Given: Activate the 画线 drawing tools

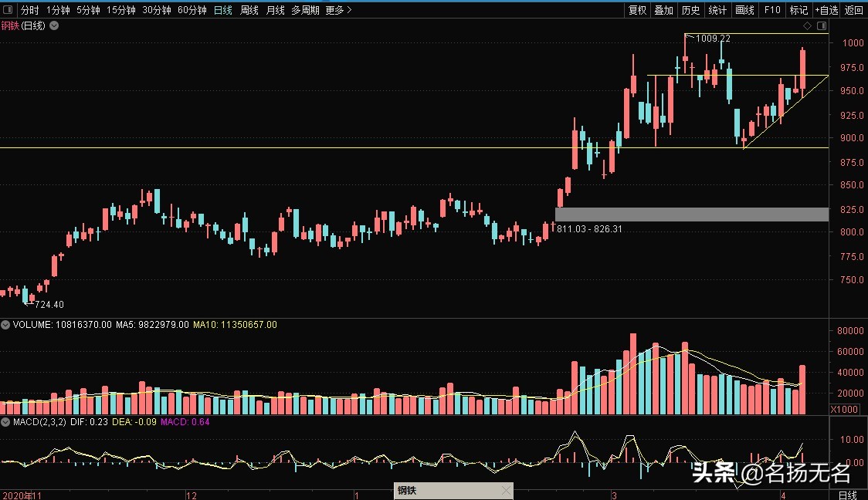Looking at the screenshot, I should (x=744, y=10).
